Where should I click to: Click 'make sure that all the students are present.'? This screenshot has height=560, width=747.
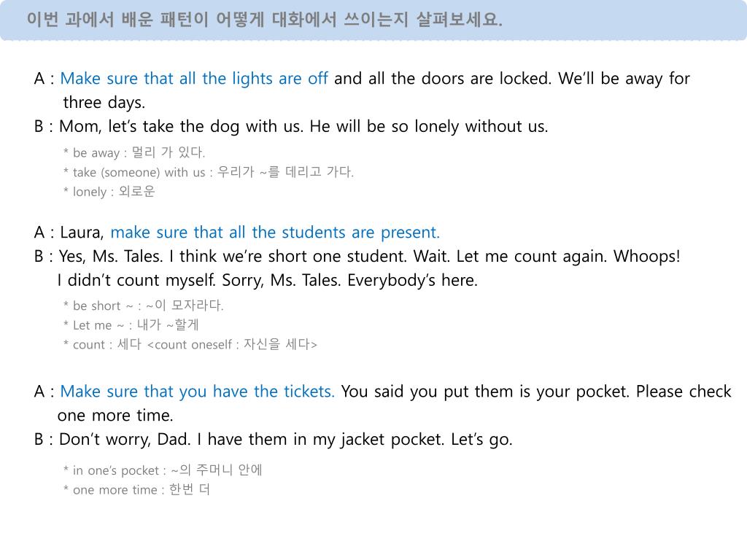[x=275, y=233]
